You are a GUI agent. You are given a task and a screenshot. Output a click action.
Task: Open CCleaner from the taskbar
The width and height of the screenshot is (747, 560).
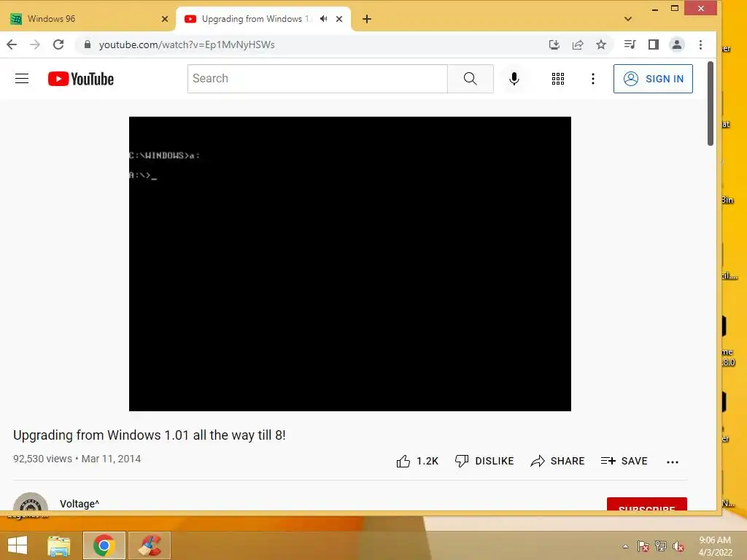150,545
